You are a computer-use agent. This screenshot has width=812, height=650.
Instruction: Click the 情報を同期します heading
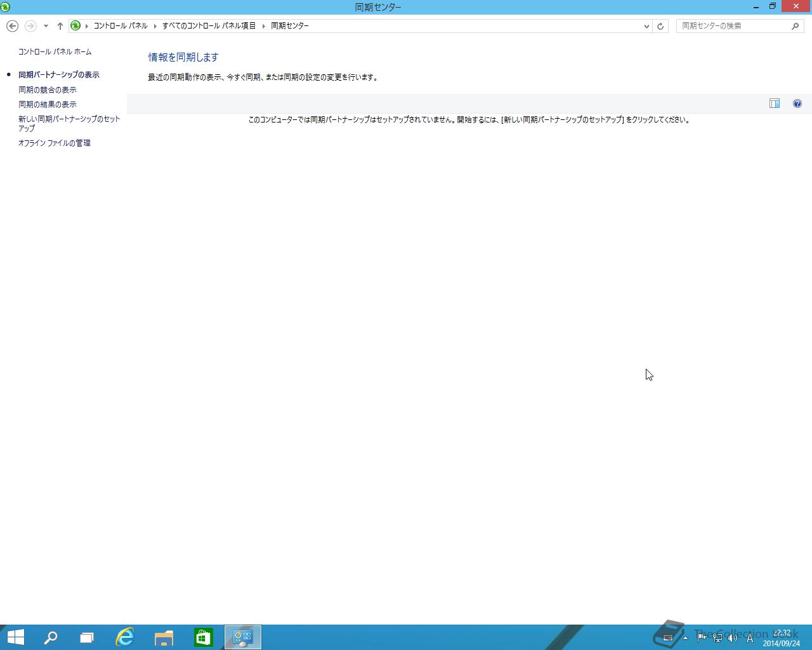click(x=183, y=57)
